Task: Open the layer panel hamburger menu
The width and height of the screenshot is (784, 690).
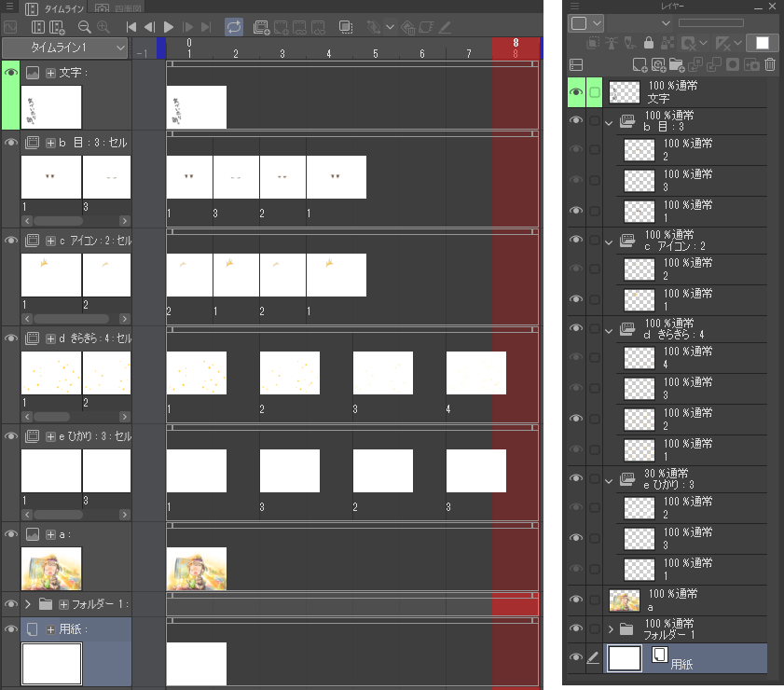Action: pyautogui.click(x=574, y=6)
